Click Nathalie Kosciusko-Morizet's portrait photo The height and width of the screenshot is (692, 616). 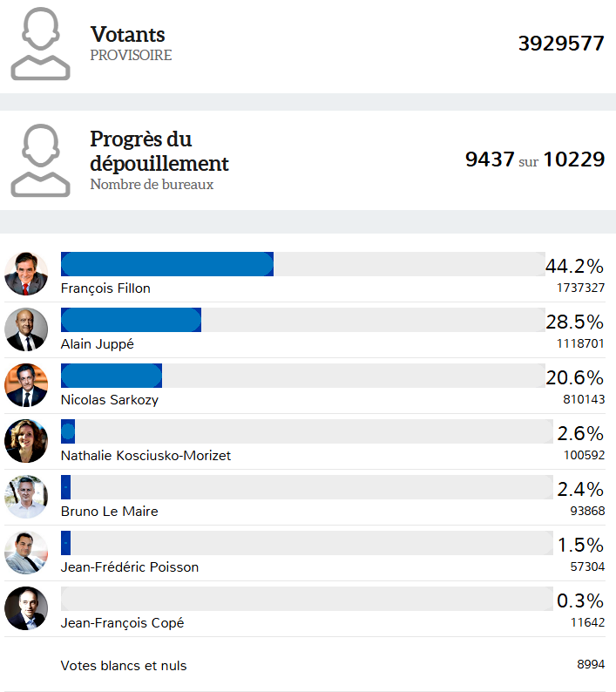pos(26,441)
